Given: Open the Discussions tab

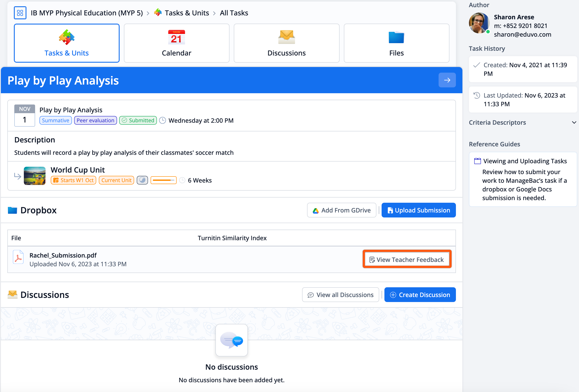Looking at the screenshot, I should (286, 43).
